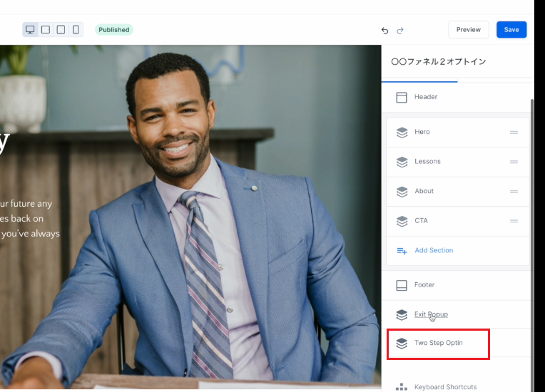Select the Two Step Optin item
This screenshot has width=545, height=392.
coord(438,344)
